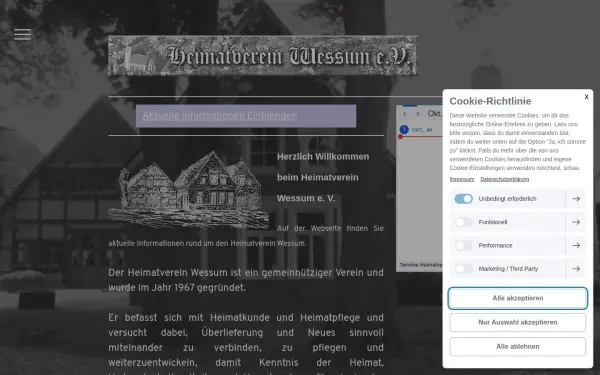Viewport: 600px width, 375px height.
Task: Expand Performance details arrow
Action: click(576, 246)
